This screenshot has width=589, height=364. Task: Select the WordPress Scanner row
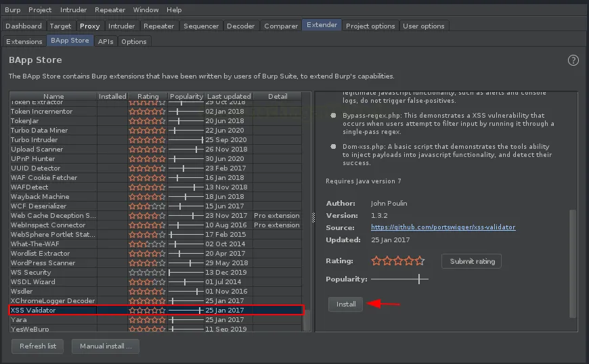coord(43,263)
